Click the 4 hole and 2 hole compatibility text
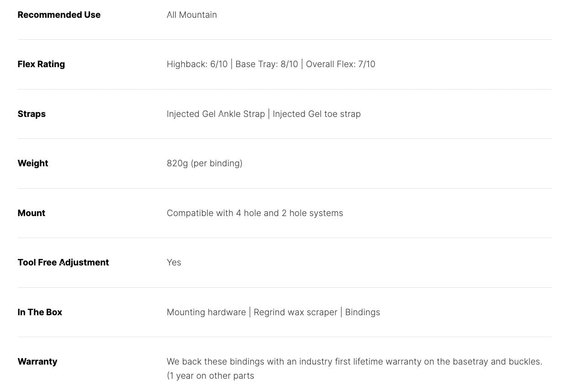The image size is (569, 392). [x=255, y=213]
